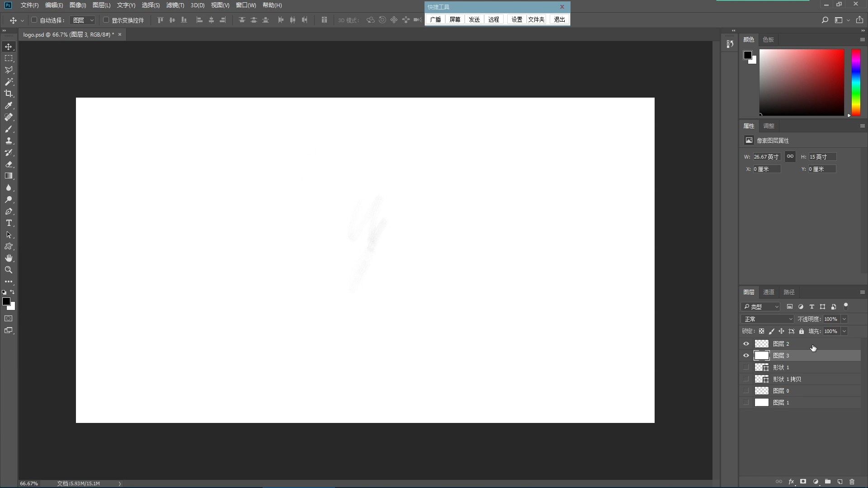
Task: Show layer 图层 1 visibility box
Action: 746,403
